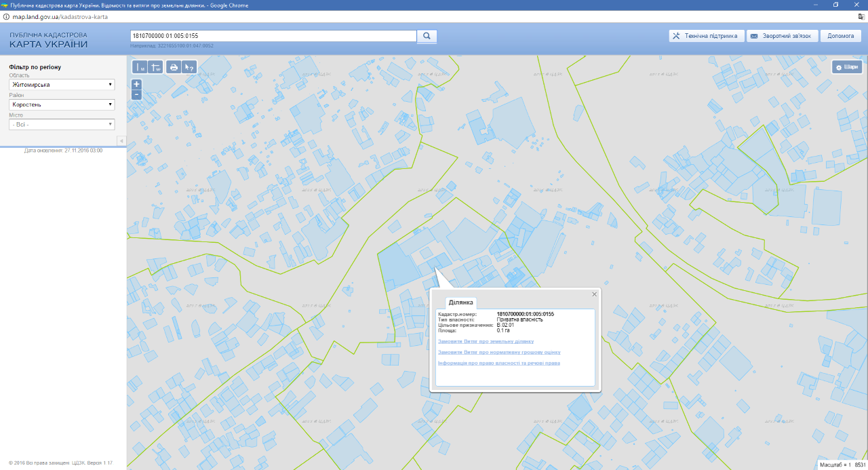868x470 pixels.
Task: Open the Район dropdown showing Коростень
Action: tap(62, 104)
